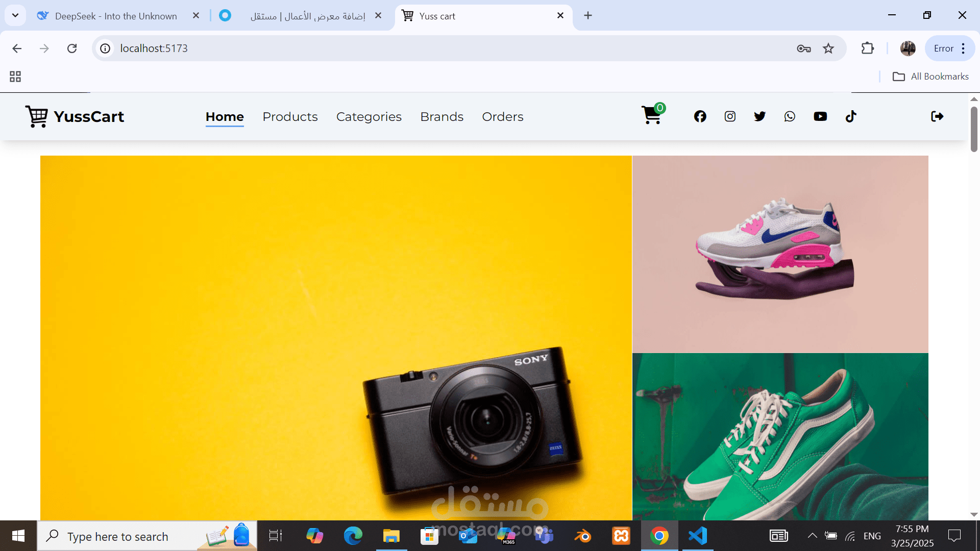
Task: Click the logout icon in navbar
Action: [937, 116]
